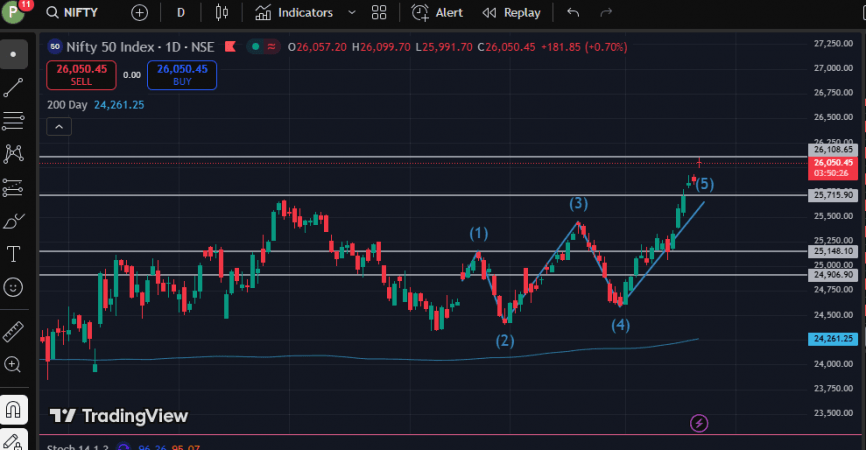The width and height of the screenshot is (866, 450).
Task: Click the SELL 26,050.45 button
Action: (81, 75)
